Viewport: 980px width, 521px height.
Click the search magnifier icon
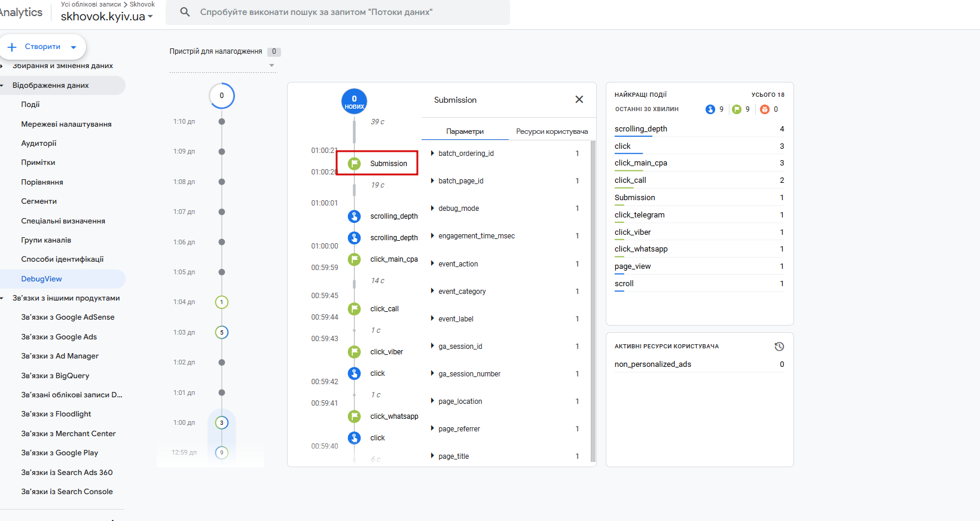click(x=185, y=12)
